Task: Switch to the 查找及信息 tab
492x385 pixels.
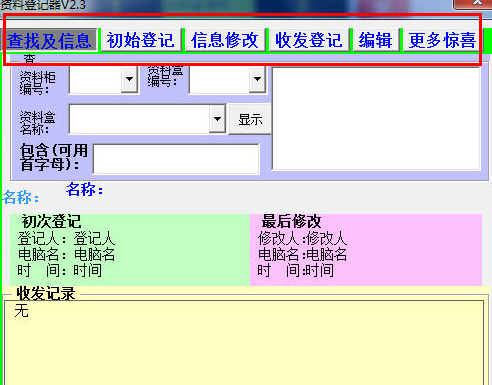Action: point(49,40)
